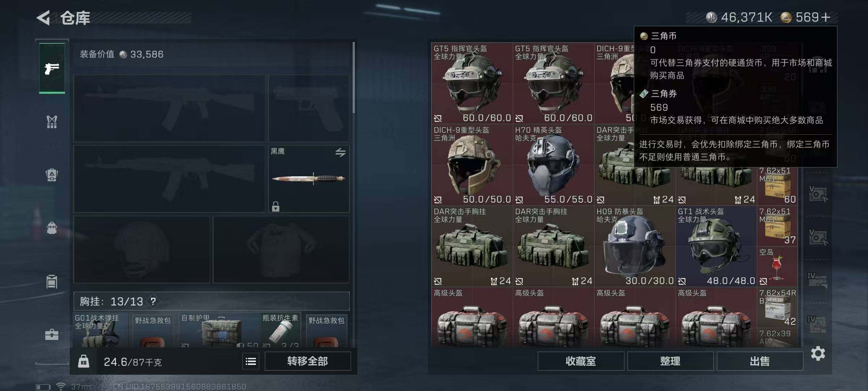Screen dimensions: 868x391
Task: Open the chest rig sidebar category
Action: click(52, 122)
